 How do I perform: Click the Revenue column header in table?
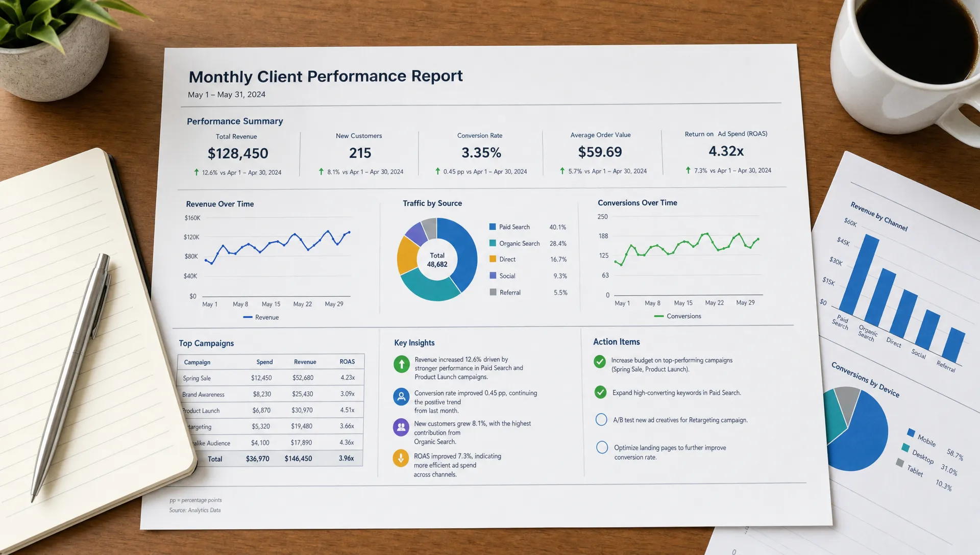pyautogui.click(x=305, y=362)
